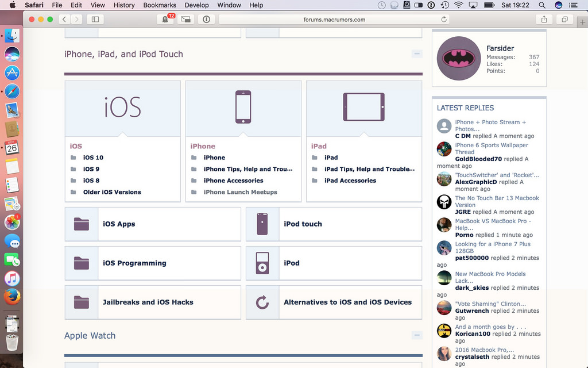Click the Wi-Fi status menu bar icon
588x368 pixels.
(458, 5)
